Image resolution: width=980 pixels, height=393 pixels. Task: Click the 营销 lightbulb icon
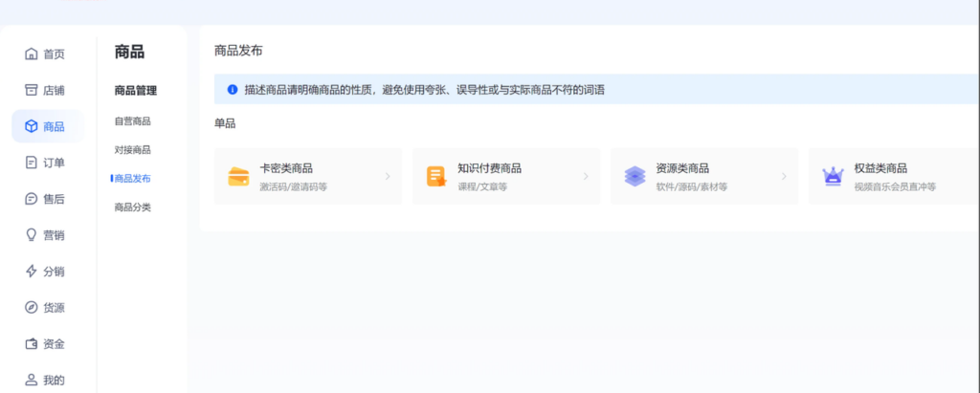pos(32,235)
